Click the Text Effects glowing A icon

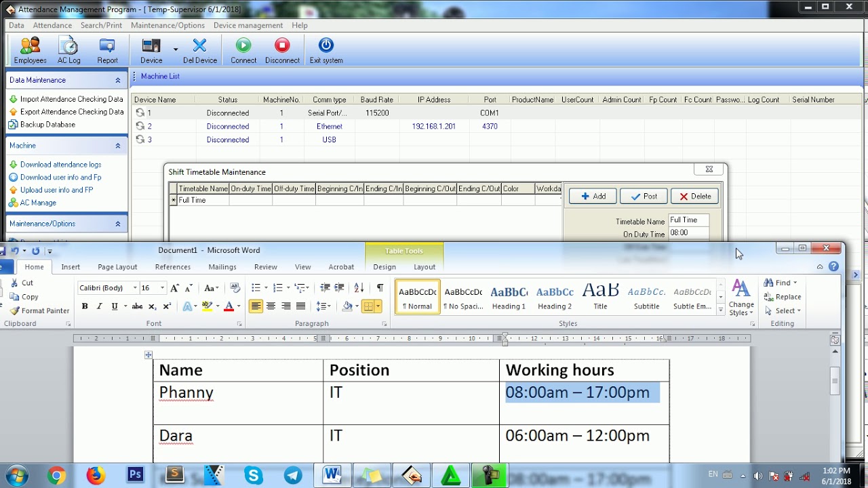(188, 306)
